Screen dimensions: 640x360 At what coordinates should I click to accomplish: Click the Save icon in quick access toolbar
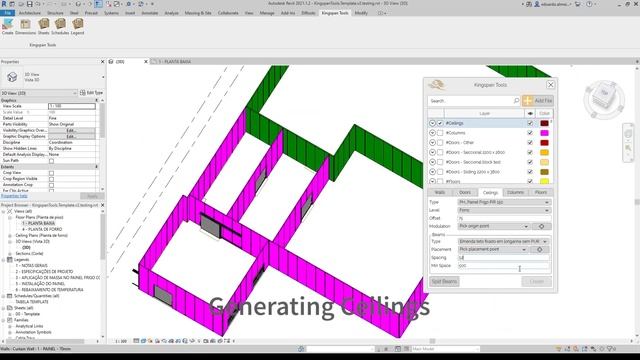[29, 4]
